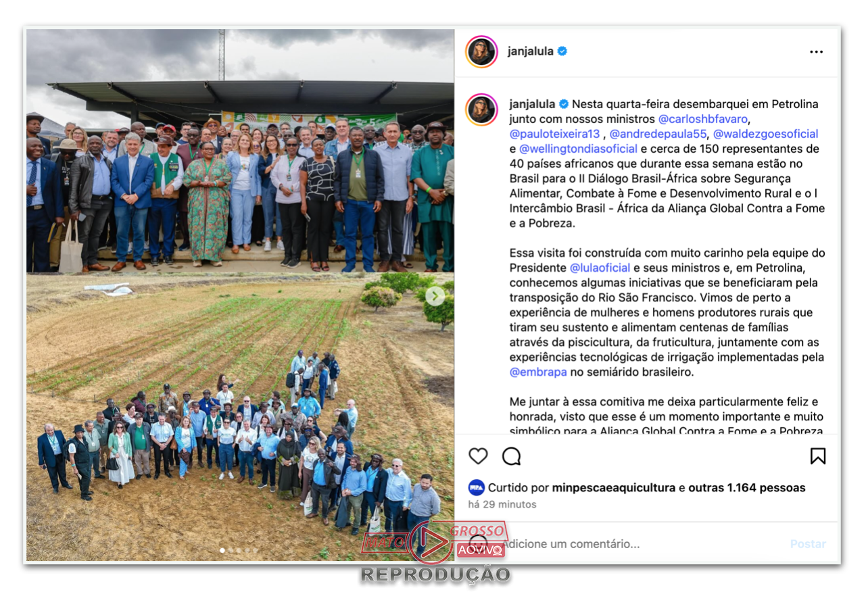Visit @pauloteixeira13 profile mention
868x592 pixels.
554,134
